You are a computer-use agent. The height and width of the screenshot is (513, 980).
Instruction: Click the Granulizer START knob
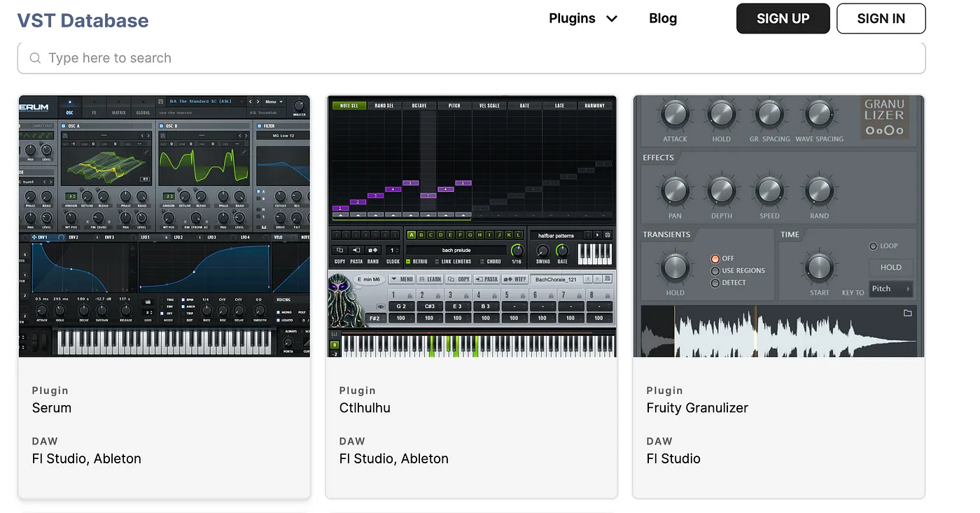click(x=819, y=267)
